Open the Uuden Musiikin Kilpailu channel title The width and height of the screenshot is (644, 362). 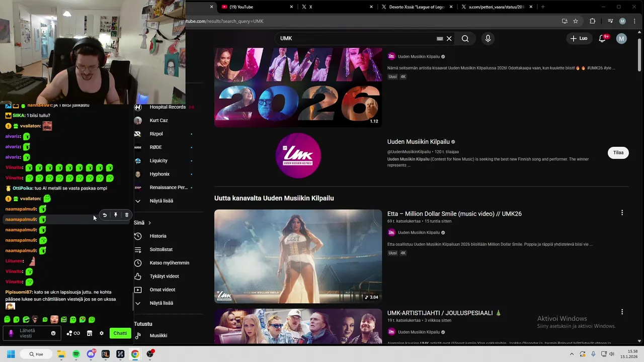[419, 142]
